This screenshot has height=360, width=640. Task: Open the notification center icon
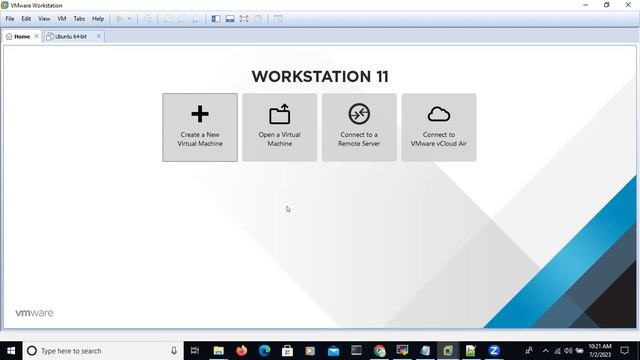(624, 351)
